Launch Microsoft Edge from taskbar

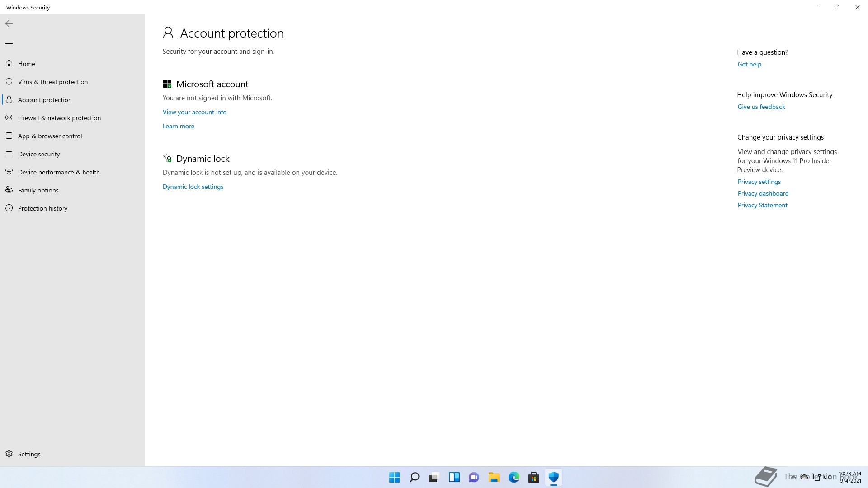click(514, 477)
